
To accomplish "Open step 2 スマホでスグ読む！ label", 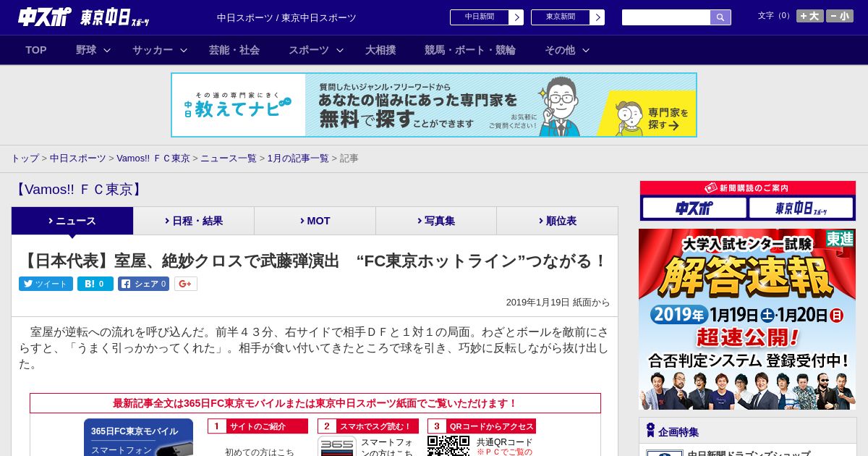I will [x=368, y=426].
